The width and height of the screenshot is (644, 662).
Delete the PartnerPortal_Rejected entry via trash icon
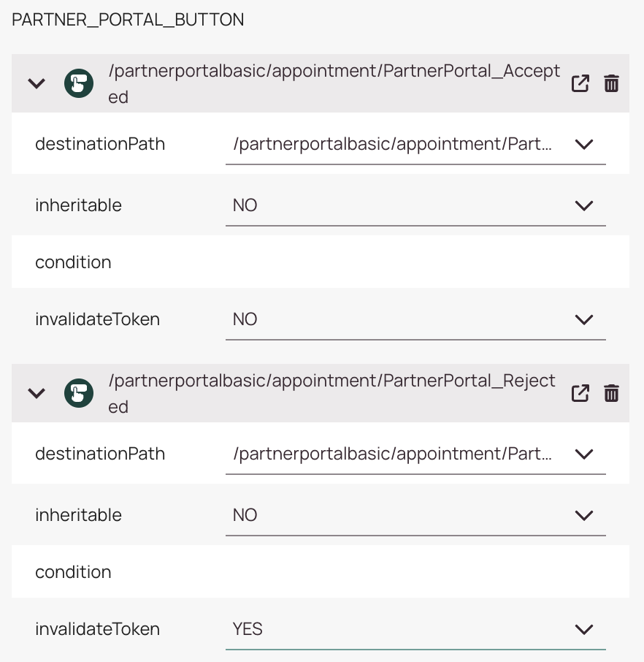pos(611,393)
